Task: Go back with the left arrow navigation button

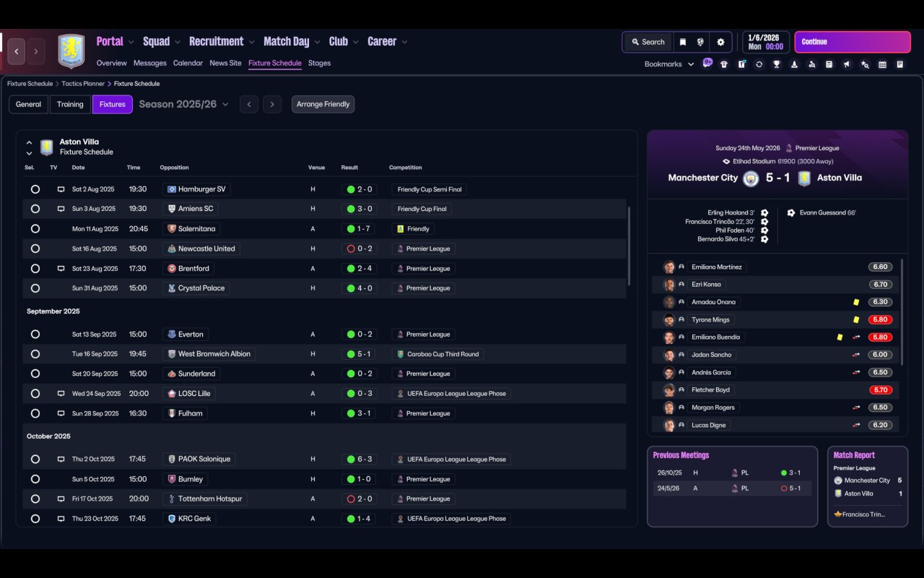Action: pos(17,51)
